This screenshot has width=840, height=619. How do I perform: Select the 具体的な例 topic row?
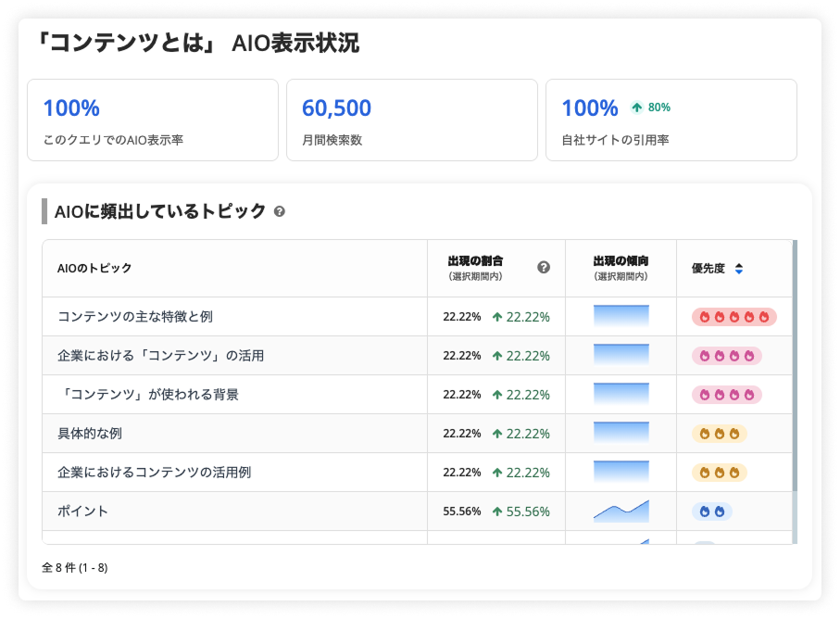[x=90, y=434]
